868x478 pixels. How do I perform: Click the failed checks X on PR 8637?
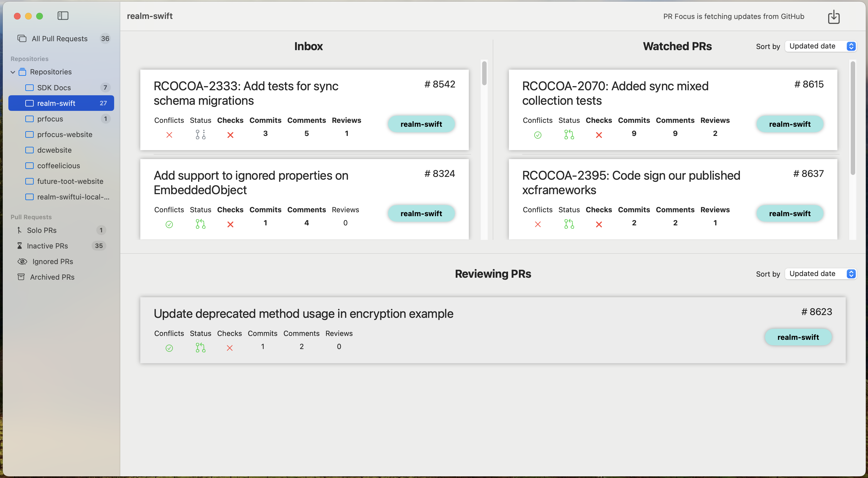click(x=599, y=224)
